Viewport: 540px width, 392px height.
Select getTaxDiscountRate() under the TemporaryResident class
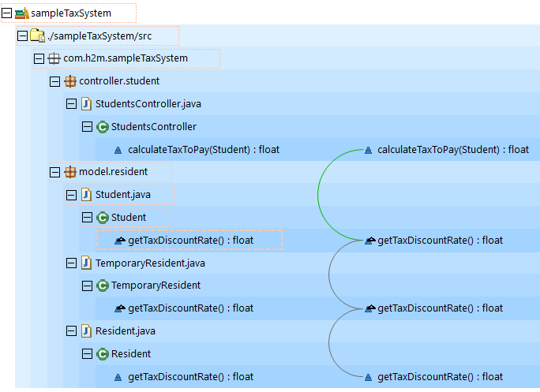(x=190, y=308)
